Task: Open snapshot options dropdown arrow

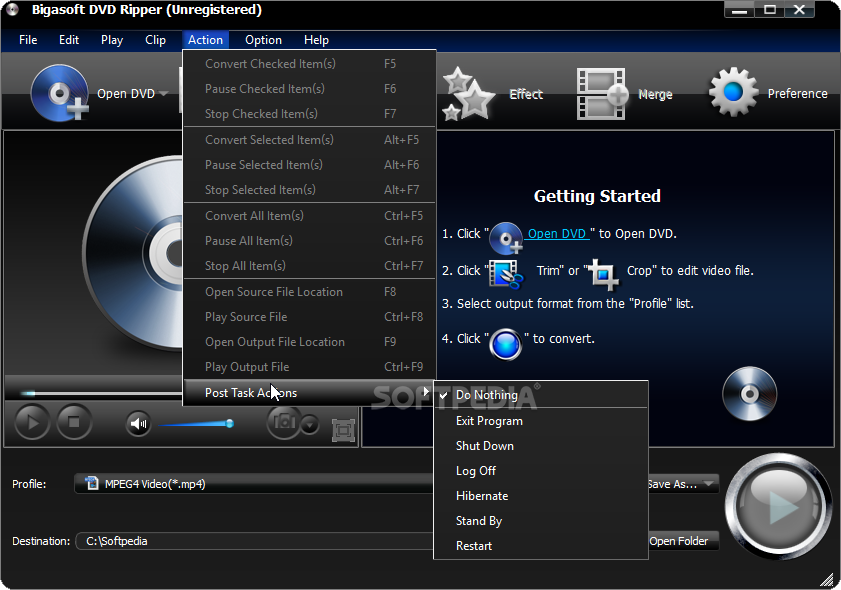Action: pos(309,425)
